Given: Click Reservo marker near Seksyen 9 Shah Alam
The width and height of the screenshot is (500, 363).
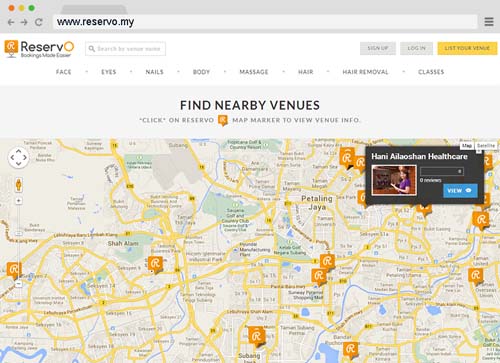Looking at the screenshot, I should coord(155,265).
